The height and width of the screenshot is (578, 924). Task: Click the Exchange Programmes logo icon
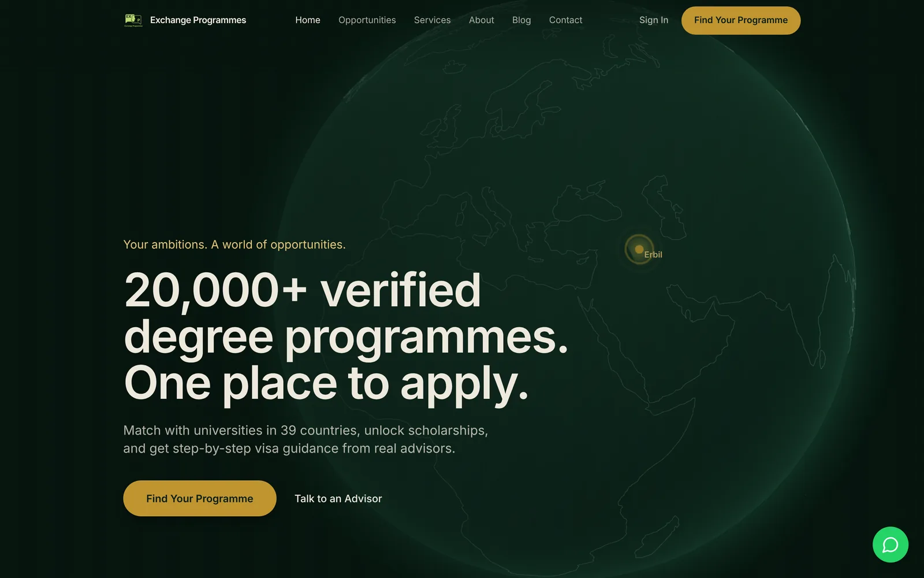pyautogui.click(x=133, y=20)
